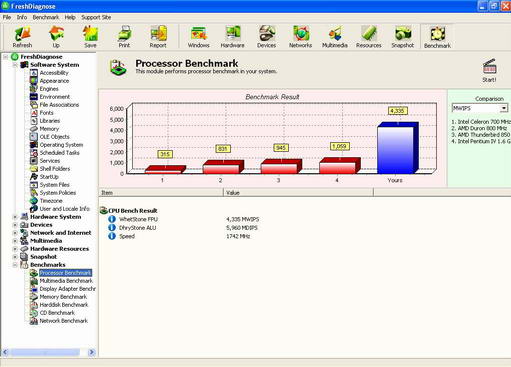Expand the Snapshot tree node

(15, 257)
